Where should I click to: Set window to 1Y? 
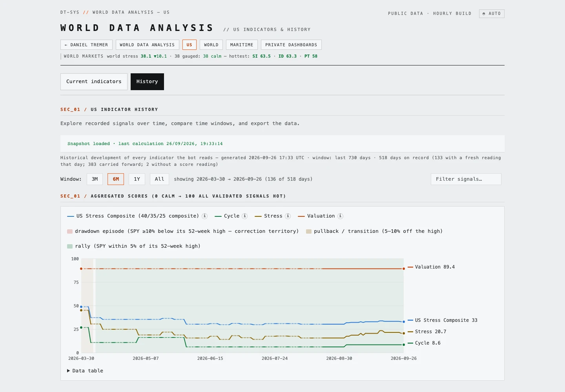click(x=137, y=179)
